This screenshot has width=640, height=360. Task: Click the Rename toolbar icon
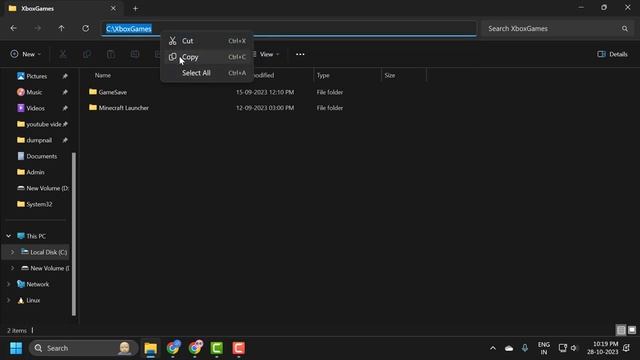tap(135, 54)
